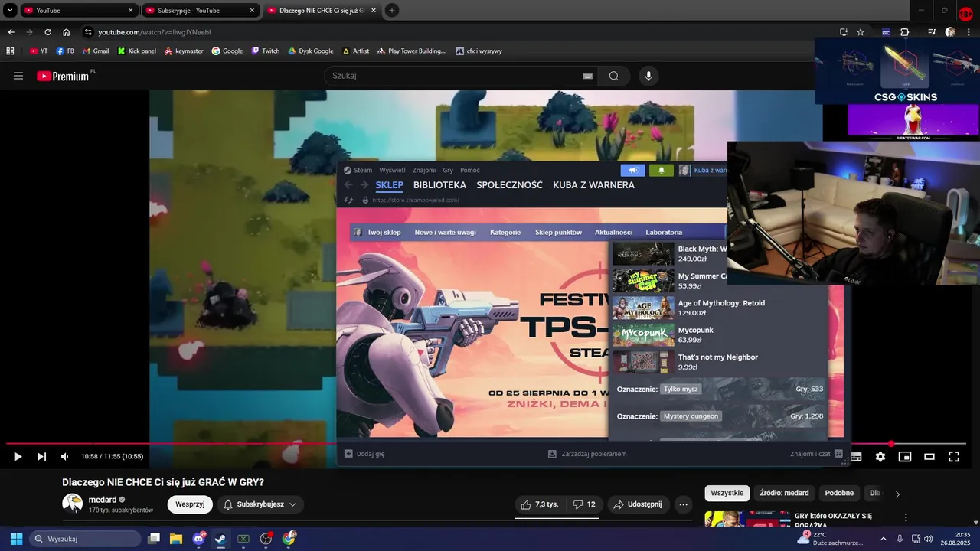Skip to the next video

click(x=41, y=457)
